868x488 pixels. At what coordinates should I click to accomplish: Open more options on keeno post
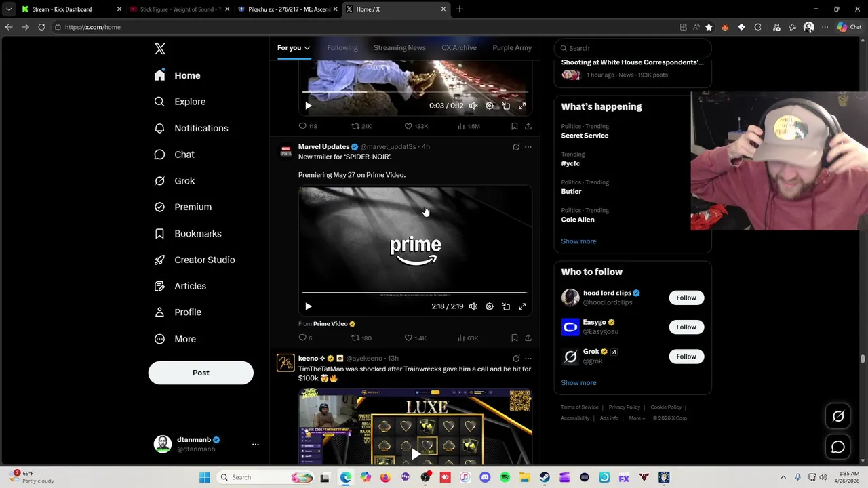(x=528, y=359)
